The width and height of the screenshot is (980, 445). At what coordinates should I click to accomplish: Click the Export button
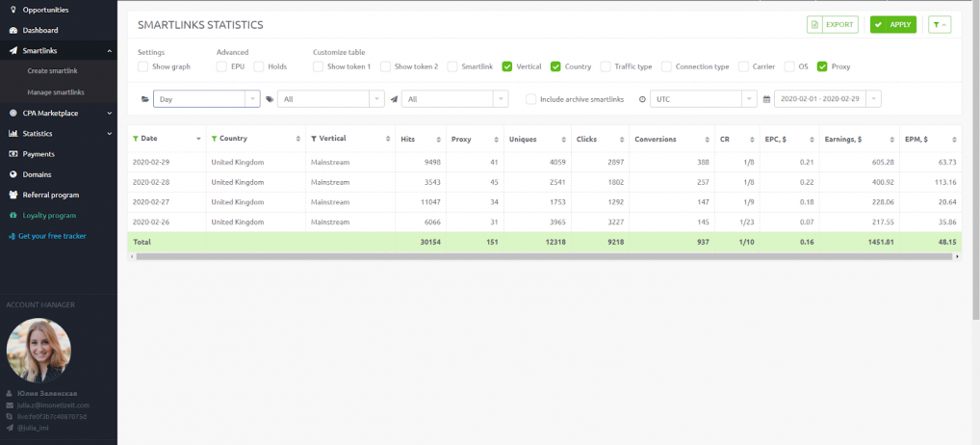coord(833,24)
